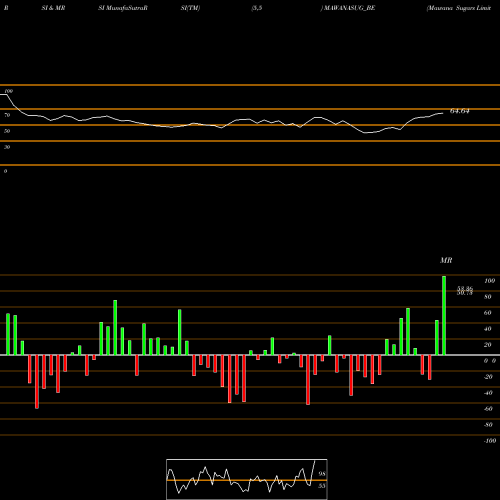Click MR right axis label -100
Image resolution: width=500 pixels, height=500 pixels.
[x=490, y=441]
